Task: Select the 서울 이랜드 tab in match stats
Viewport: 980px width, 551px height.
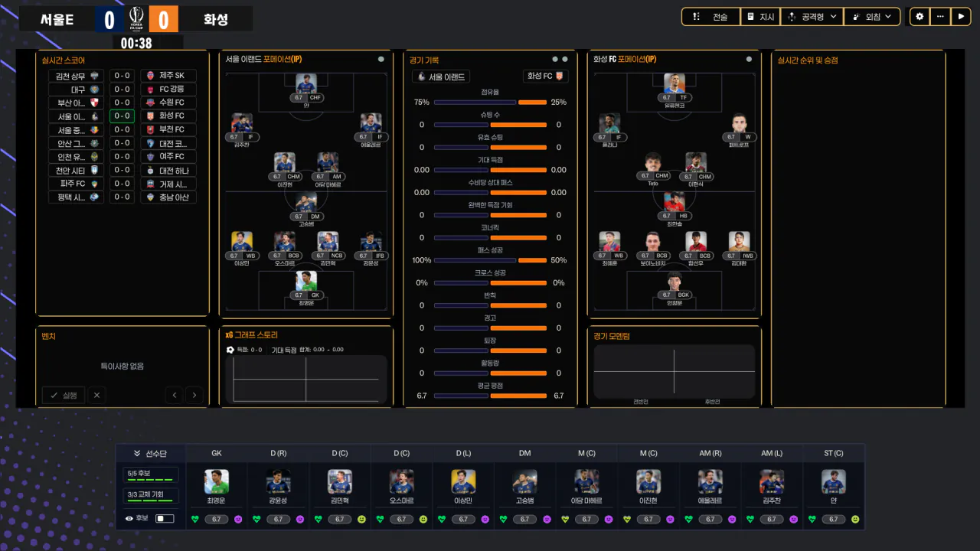Action: pos(441,77)
